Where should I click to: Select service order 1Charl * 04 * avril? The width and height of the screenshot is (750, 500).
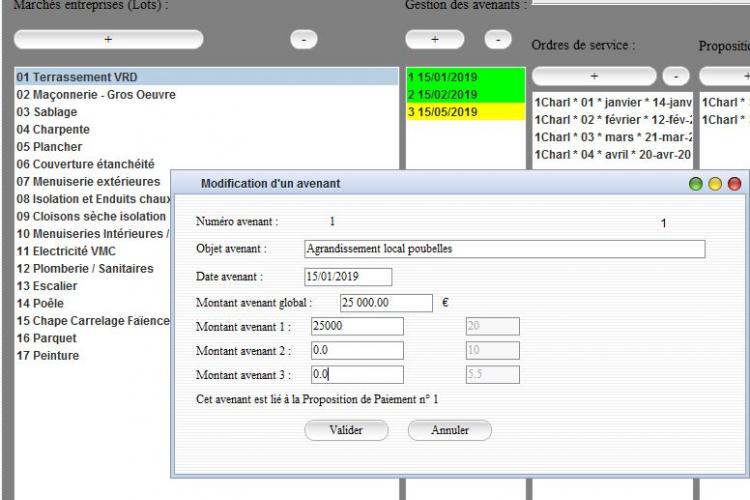[x=612, y=155]
